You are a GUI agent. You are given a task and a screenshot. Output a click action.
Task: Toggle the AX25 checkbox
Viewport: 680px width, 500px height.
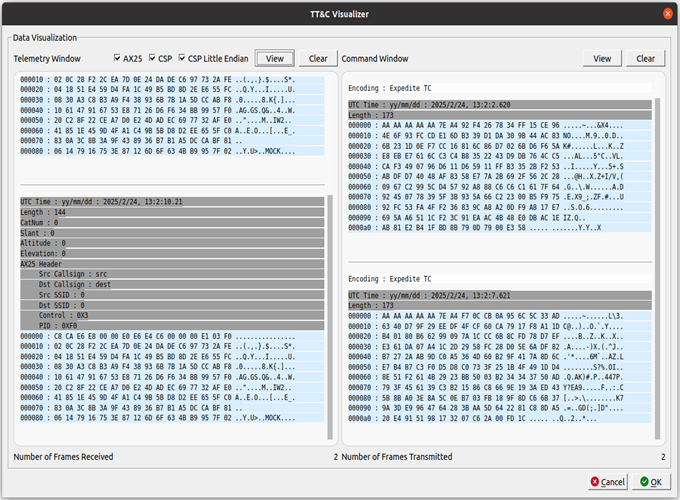(117, 58)
